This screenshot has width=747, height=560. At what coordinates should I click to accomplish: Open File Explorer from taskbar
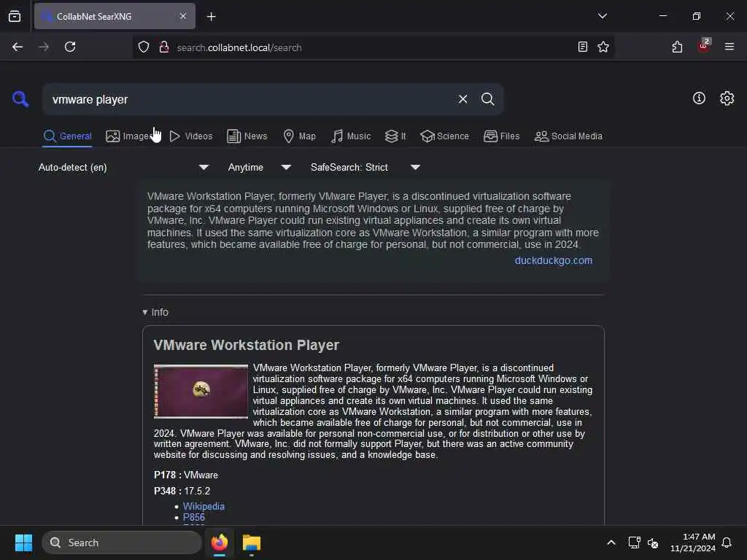251,542
